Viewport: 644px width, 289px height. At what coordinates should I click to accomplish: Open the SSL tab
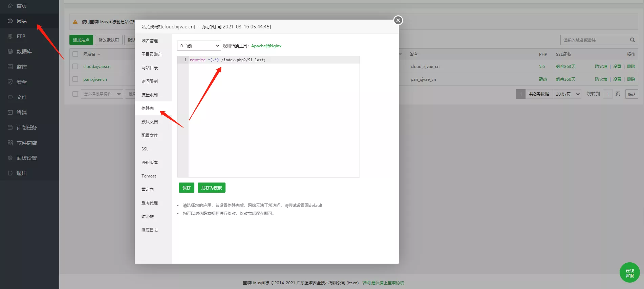click(x=145, y=149)
